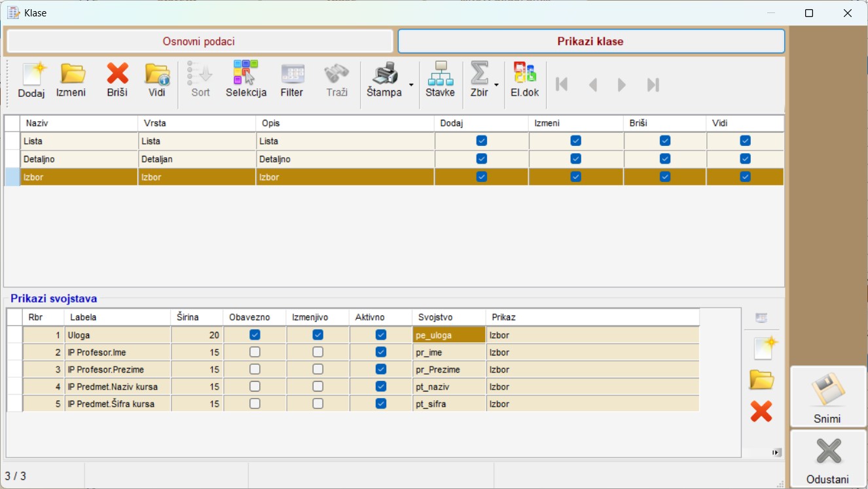Toggle Dodaj checkbox for Lista row
Screen dimensions: 868x489
coord(482,141)
